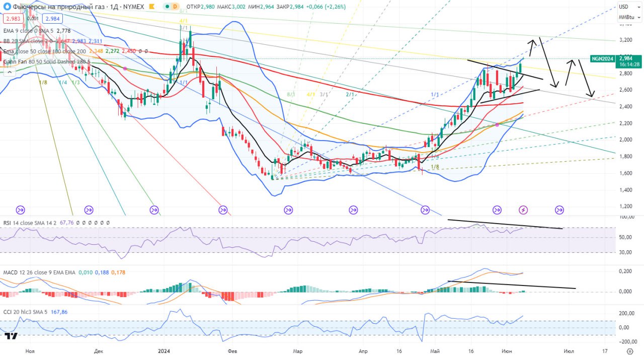Click the symbol title Фьючерсы на природный газ
Image resolution: width=644 pixels, height=356 pixels.
pyautogui.click(x=59, y=7)
